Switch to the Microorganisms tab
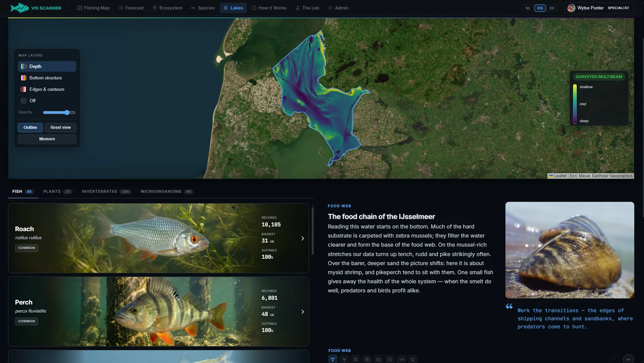 (x=167, y=192)
